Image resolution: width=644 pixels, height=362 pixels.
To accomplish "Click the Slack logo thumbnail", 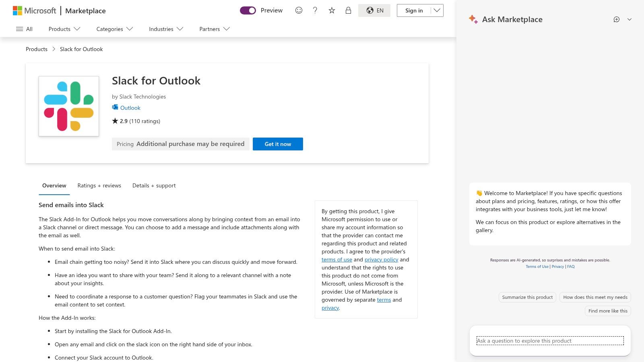I will 69,106.
